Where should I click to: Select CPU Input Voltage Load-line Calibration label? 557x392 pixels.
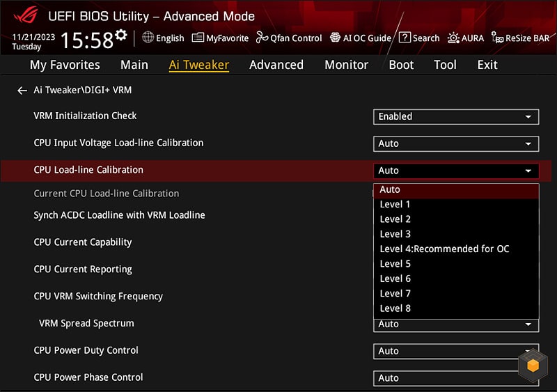[x=118, y=143]
